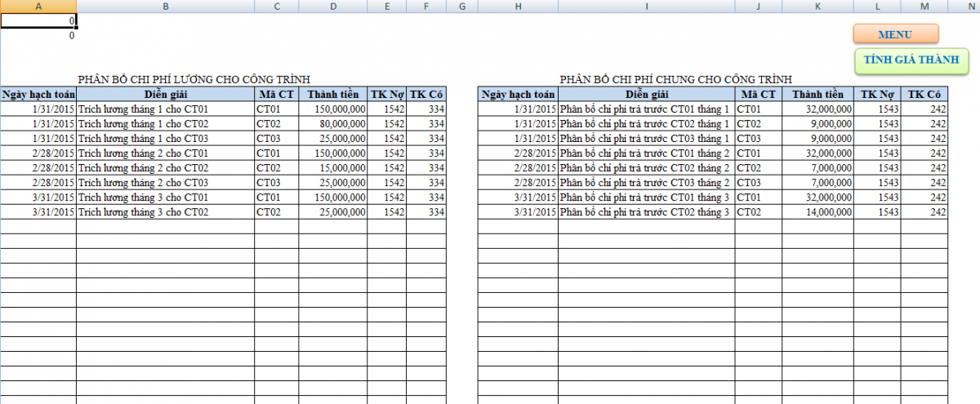Click the salary table's 'Diễn giải' header
The height and width of the screenshot is (404, 980).
point(166,94)
